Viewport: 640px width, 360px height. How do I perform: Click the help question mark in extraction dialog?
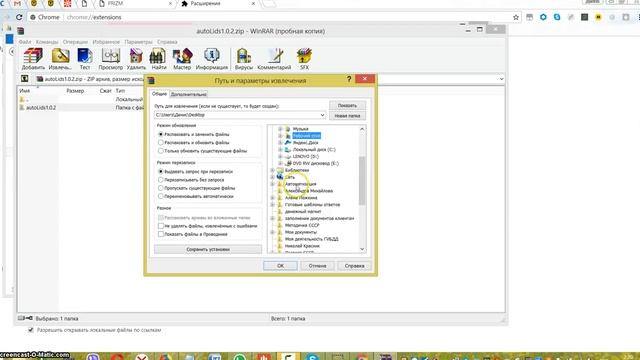(x=349, y=79)
